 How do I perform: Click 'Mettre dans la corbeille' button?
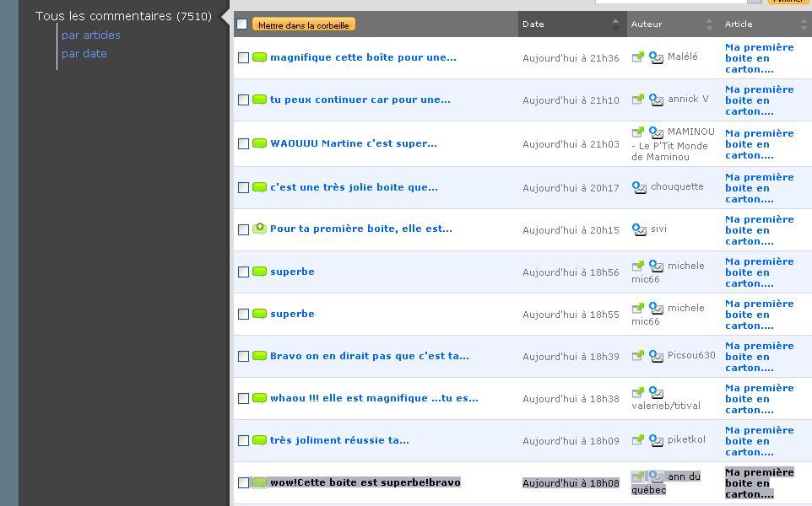click(304, 24)
